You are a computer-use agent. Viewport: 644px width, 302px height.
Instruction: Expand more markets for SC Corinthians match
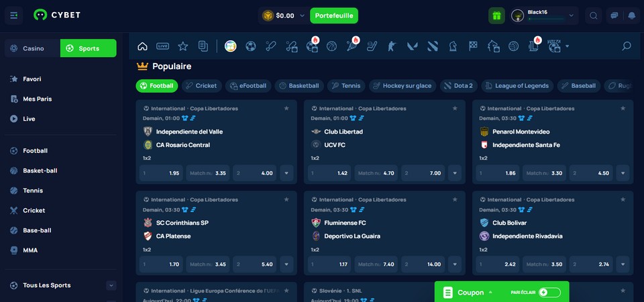coord(286,264)
